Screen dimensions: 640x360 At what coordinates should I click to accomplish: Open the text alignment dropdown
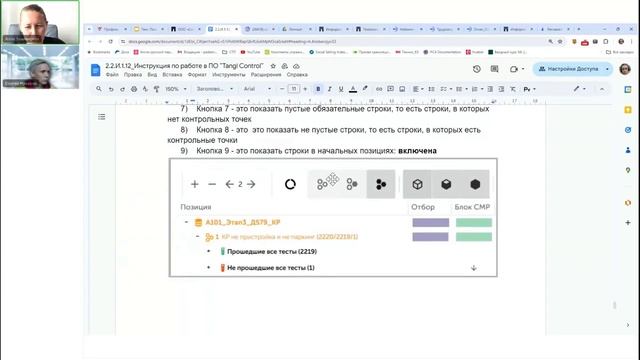coord(418,89)
